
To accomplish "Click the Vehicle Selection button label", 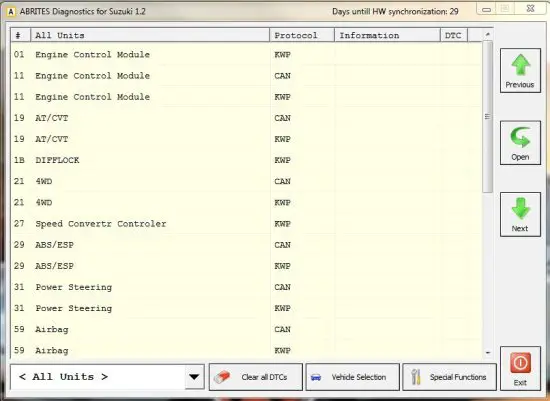I will (359, 377).
